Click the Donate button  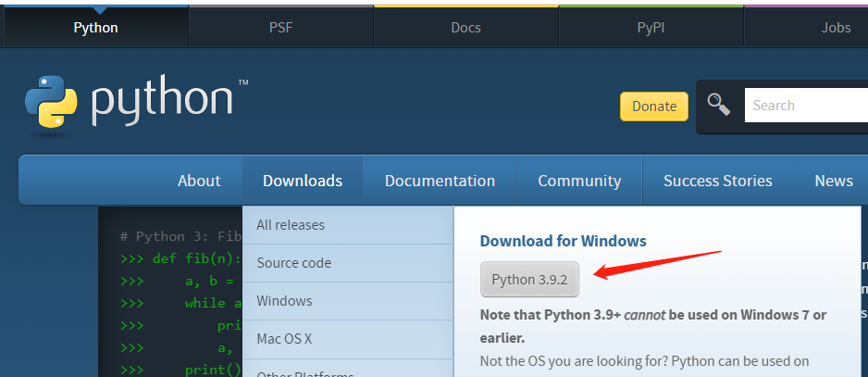coord(654,107)
